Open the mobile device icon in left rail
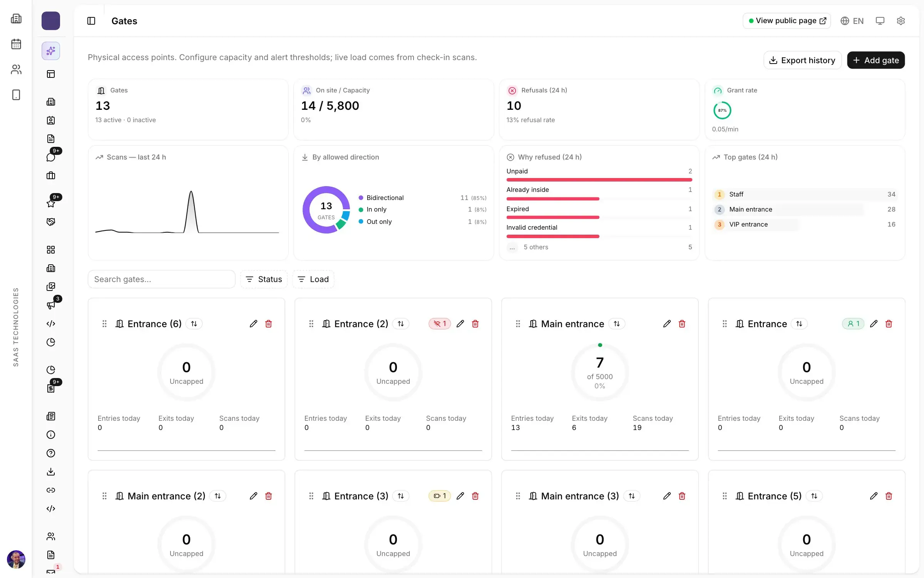This screenshot has width=924, height=578. pos(16,95)
